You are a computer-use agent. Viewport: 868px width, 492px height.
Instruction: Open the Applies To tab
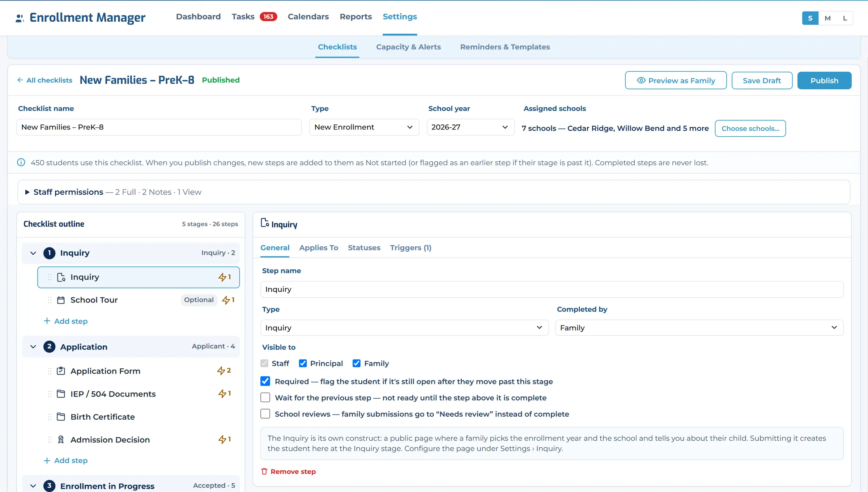pos(319,248)
